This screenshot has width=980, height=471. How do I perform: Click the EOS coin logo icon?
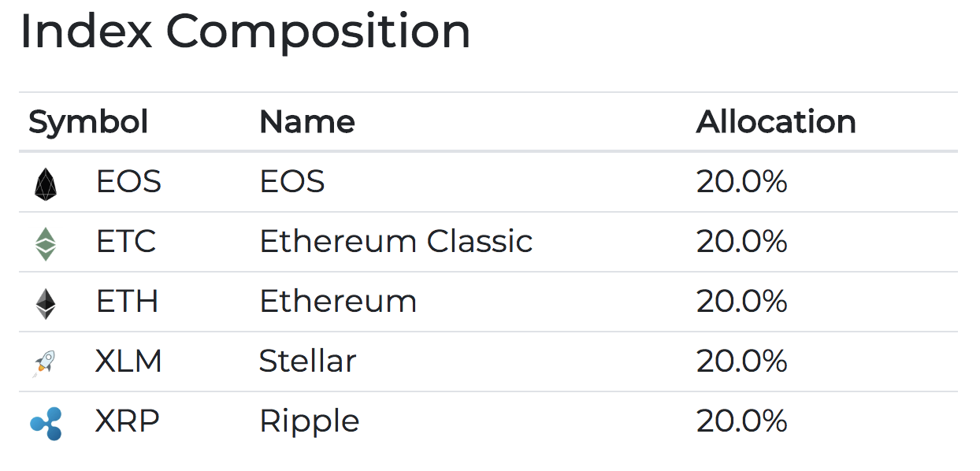(x=46, y=184)
